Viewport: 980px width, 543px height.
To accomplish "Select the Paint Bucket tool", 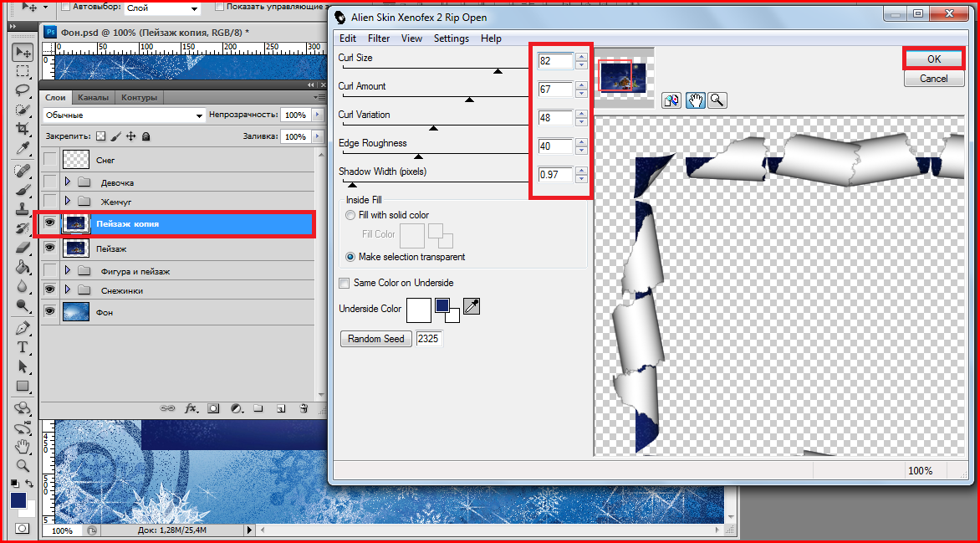I will click(x=23, y=267).
